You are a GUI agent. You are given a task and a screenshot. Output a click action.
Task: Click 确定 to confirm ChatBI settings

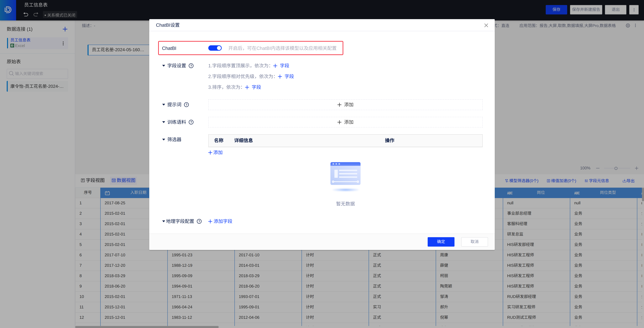(441, 242)
